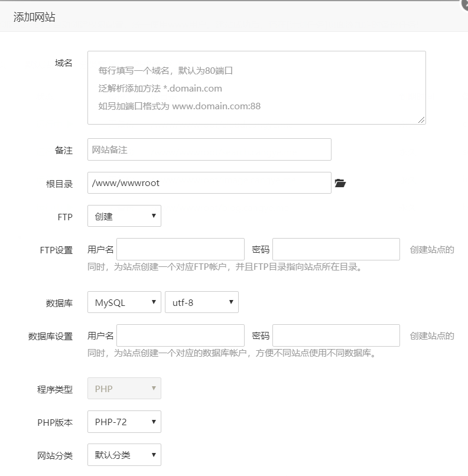Click the folder browse icon beside root directory
This screenshot has height=476, width=468.
point(340,183)
